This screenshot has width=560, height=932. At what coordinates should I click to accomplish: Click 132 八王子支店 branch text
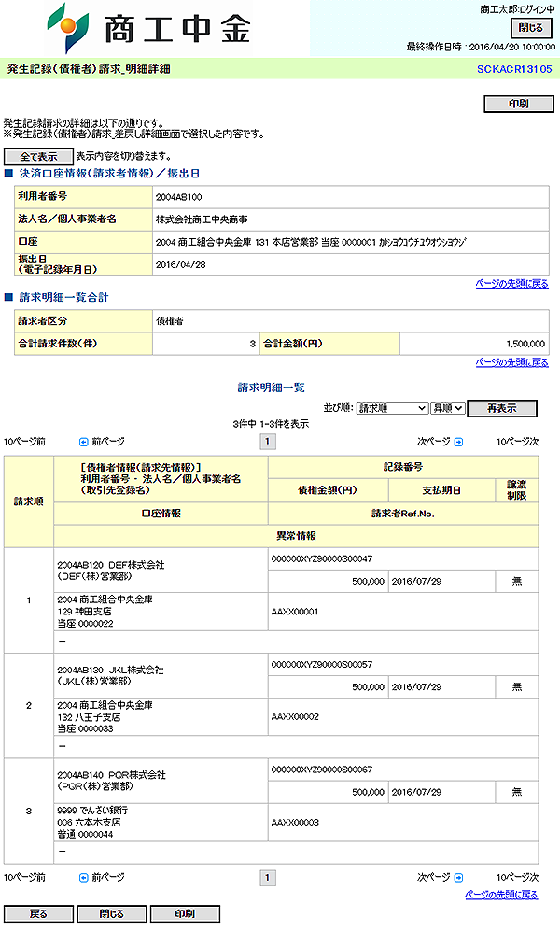[89, 717]
